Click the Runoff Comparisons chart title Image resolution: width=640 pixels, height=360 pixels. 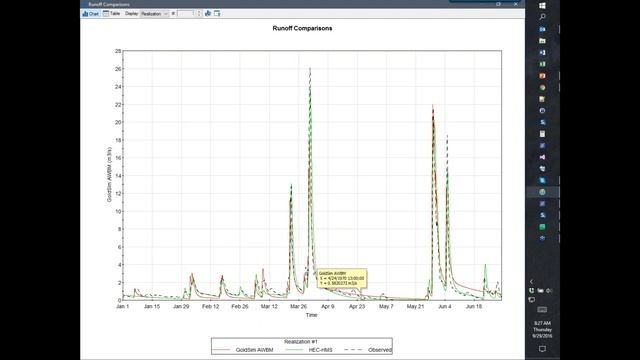[x=302, y=28]
